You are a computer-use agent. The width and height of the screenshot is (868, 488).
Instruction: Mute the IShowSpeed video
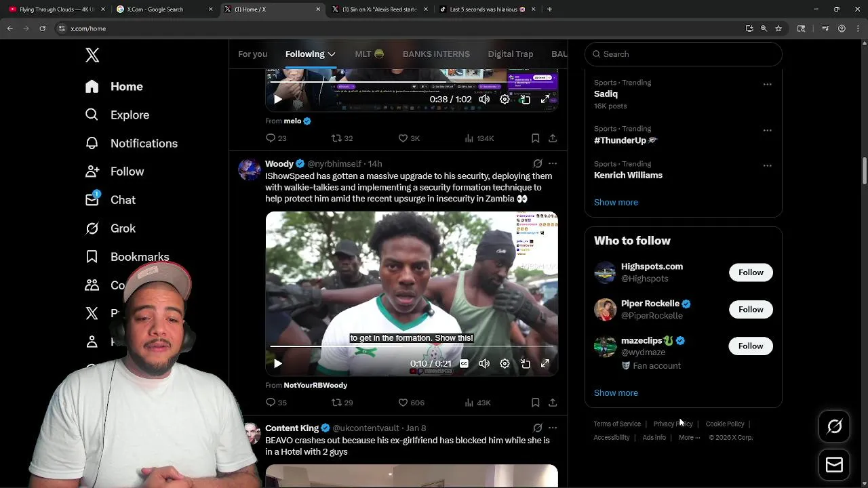pos(484,364)
